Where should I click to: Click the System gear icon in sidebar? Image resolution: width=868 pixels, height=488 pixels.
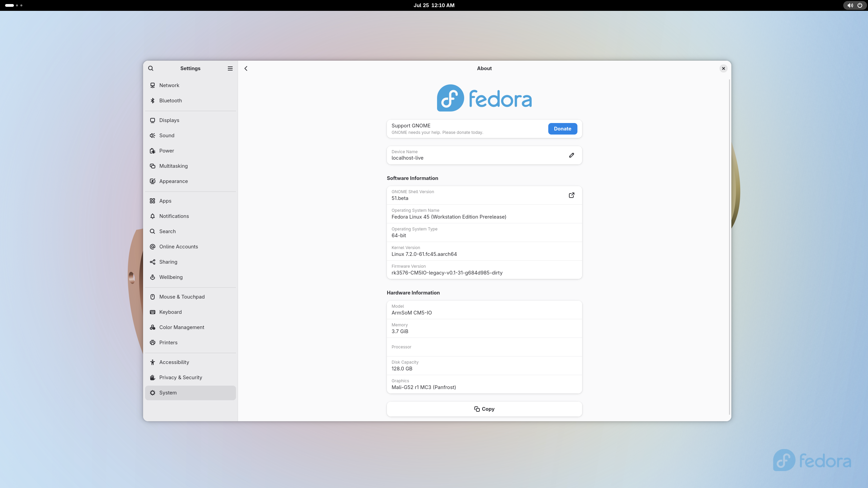point(153,393)
